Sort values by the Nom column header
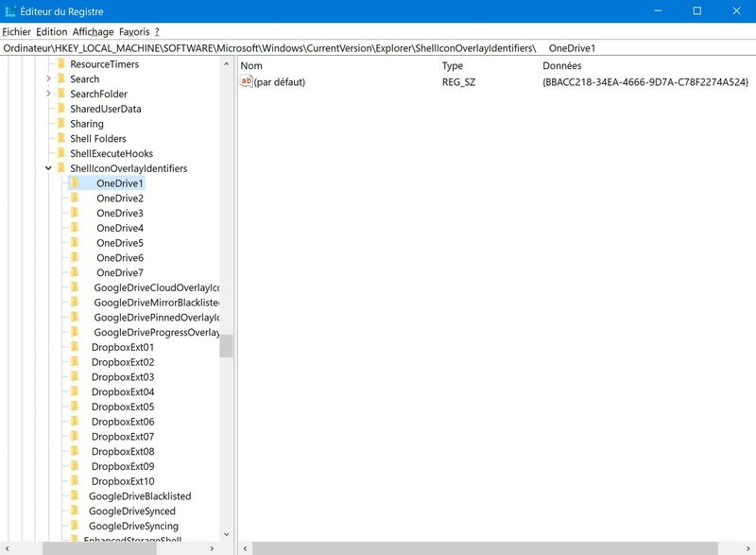Screen dimensions: 756x555 tap(251, 65)
